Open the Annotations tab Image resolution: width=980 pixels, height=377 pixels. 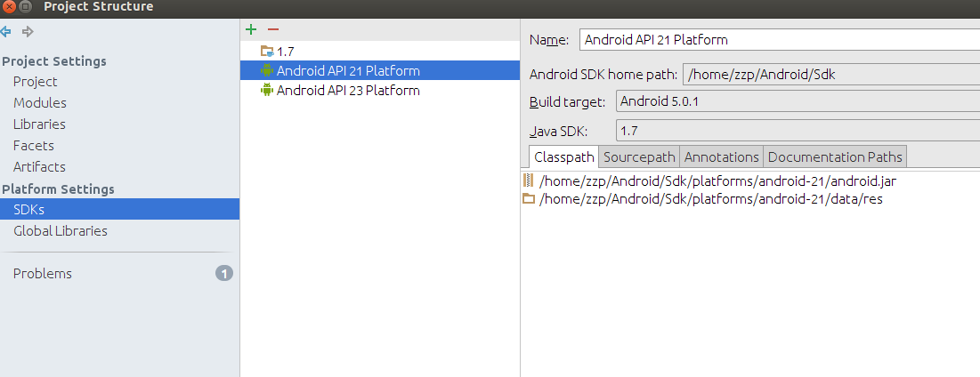click(721, 156)
